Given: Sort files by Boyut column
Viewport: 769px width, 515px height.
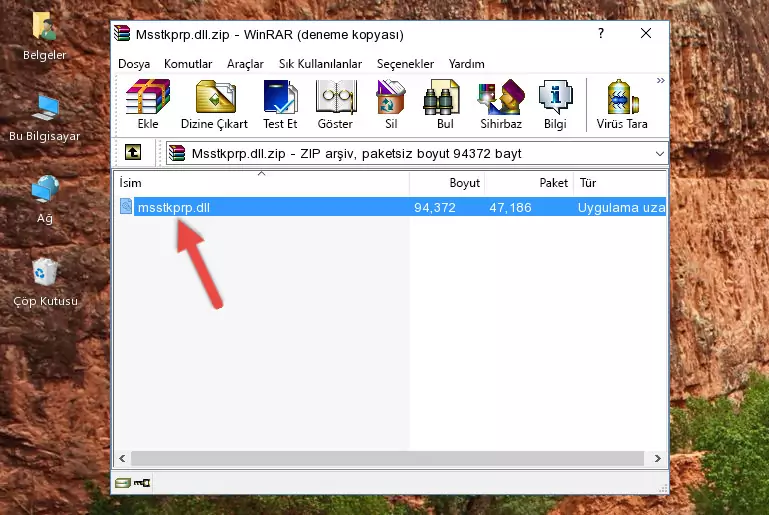Looking at the screenshot, I should tap(447, 183).
